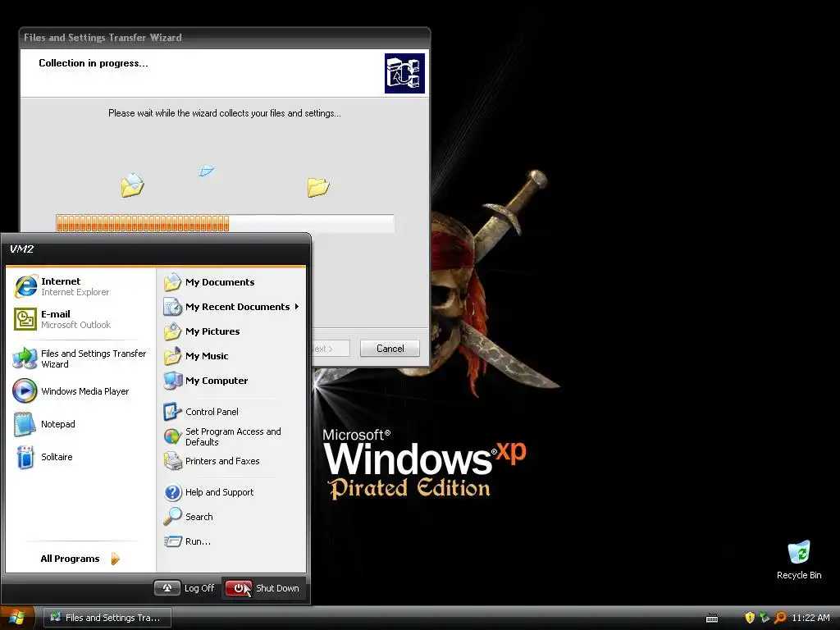Click the Log Off key icon

tap(167, 588)
